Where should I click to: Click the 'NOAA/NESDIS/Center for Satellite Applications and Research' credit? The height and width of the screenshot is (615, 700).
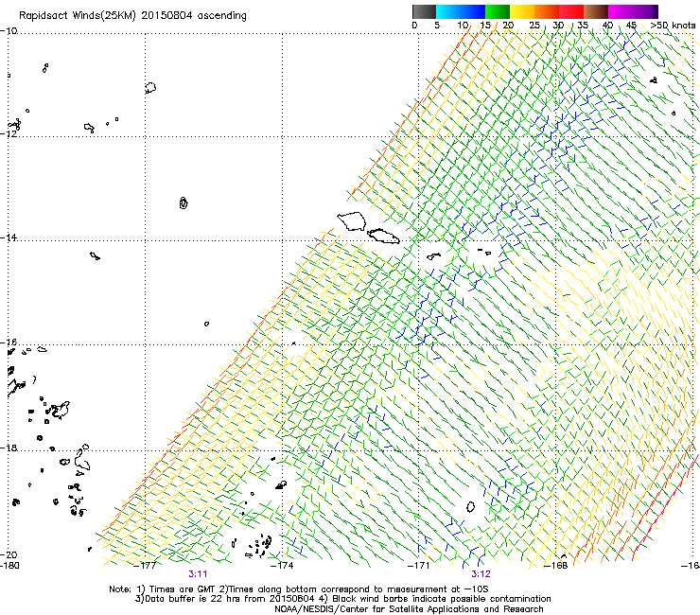click(409, 609)
